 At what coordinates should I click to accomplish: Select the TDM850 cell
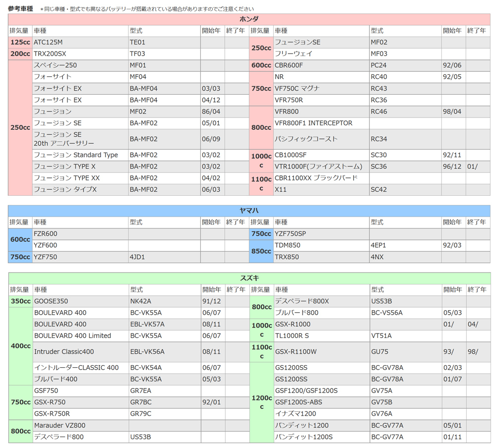(x=321, y=245)
